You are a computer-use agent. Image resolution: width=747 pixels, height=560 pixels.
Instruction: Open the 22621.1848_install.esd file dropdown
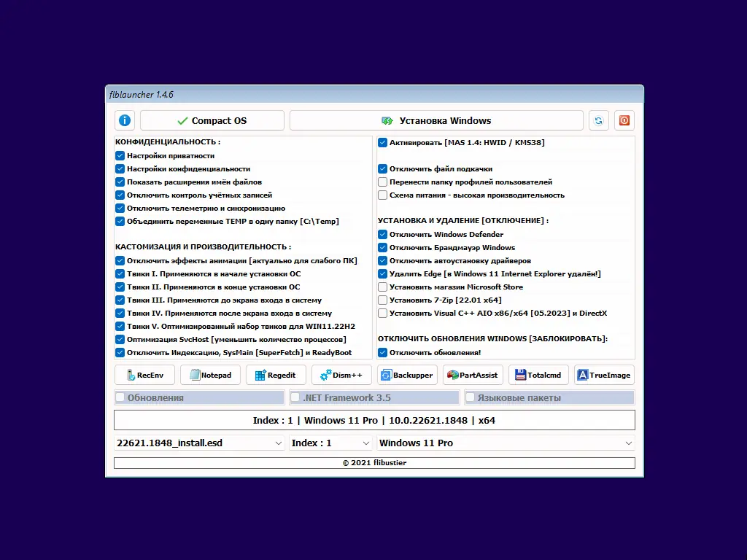(x=199, y=443)
